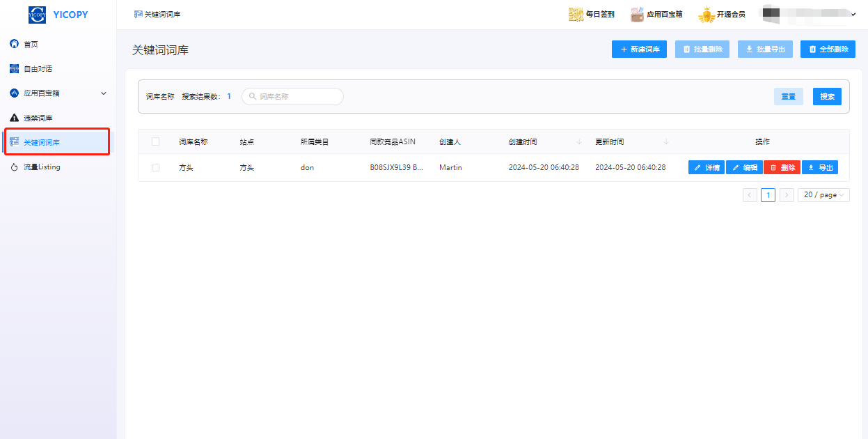
Task: Check the 方头 row checkbox
Action: click(x=155, y=167)
